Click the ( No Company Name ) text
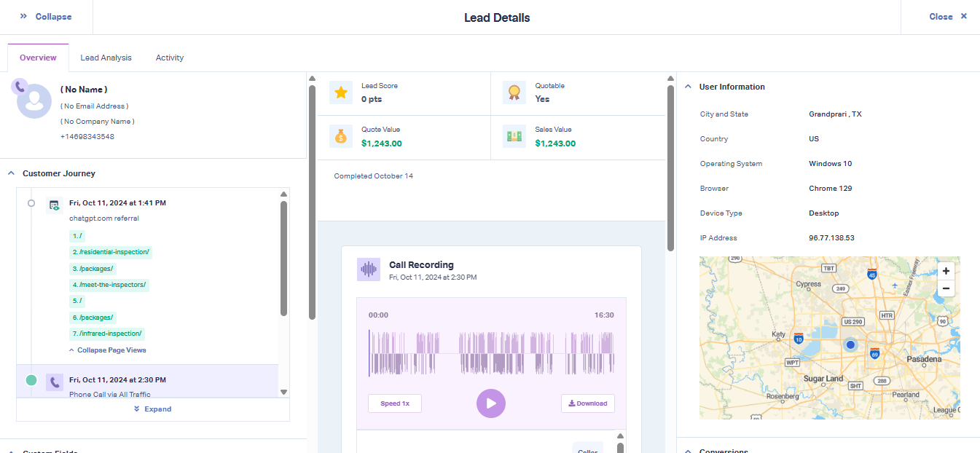The height and width of the screenshot is (453, 980). [98, 122]
